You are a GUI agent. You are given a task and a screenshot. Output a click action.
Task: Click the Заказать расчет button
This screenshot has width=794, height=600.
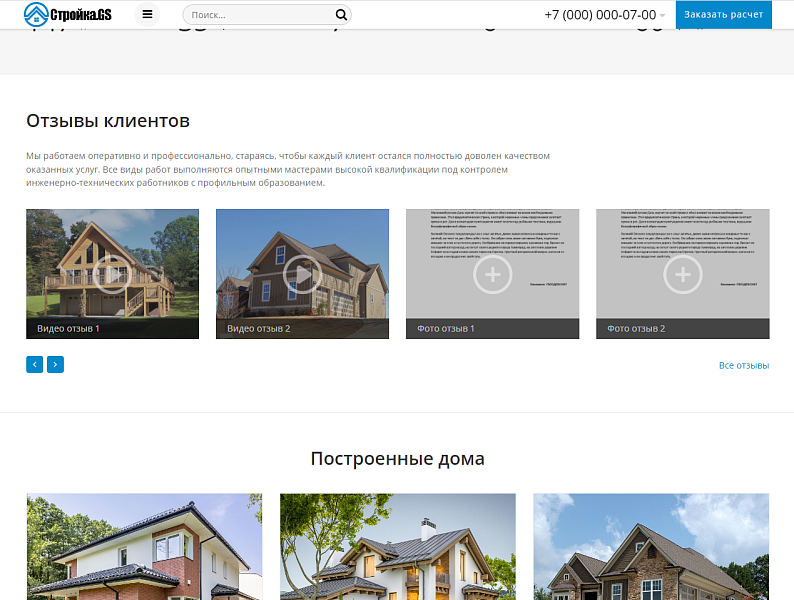click(723, 15)
